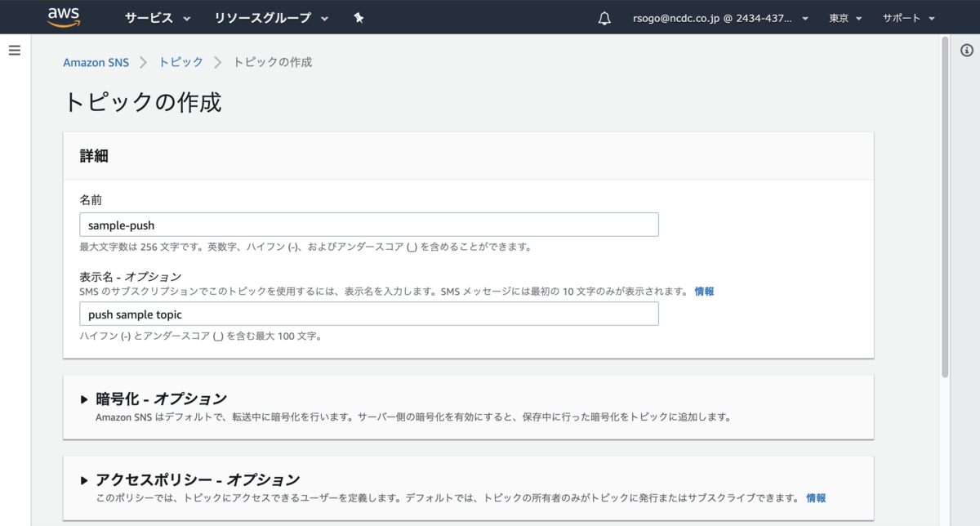Open the notifications bell
This screenshot has height=526, width=980.
click(604, 16)
